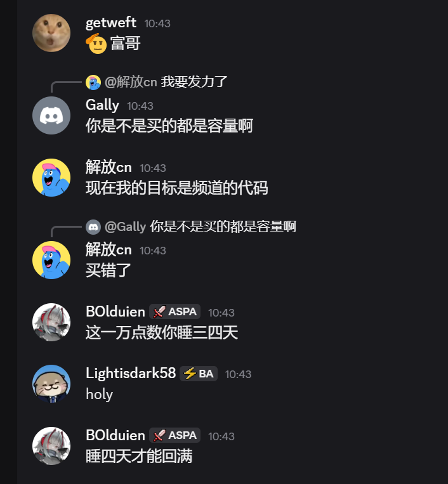Click the ASPA sword tag badge on first BOlduien message
This screenshot has height=484, width=448.
[175, 311]
